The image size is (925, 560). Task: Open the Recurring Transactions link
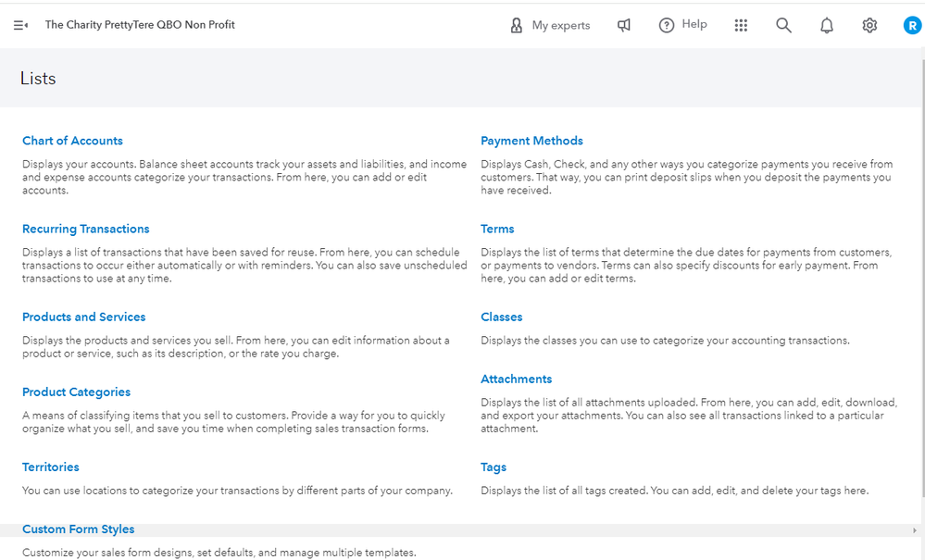point(85,229)
